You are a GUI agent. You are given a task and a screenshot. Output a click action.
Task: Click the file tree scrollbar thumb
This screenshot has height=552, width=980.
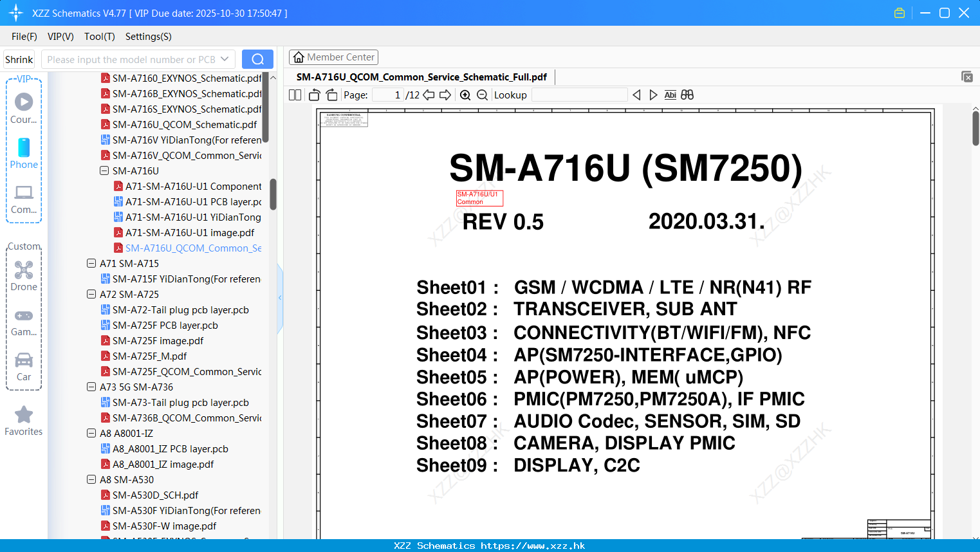point(273,194)
